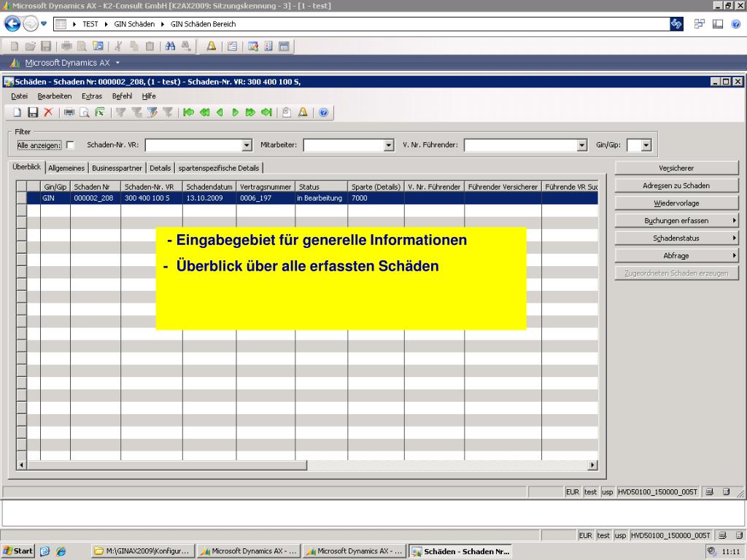Export to Excel using the green sheet icon
Viewport: 747px width, 560px height.
click(x=99, y=112)
